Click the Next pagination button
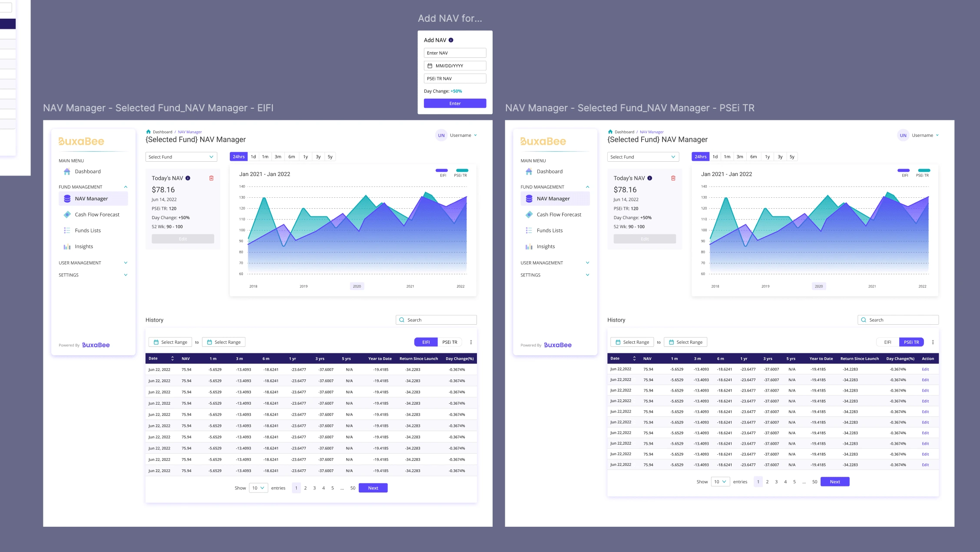Screen dimensions: 980x552 click(x=374, y=487)
